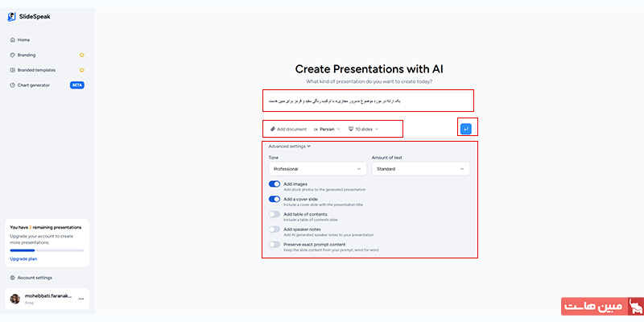Screen dimensions: 644x322
Task: Click the paperclip Add document icon
Action: point(273,129)
